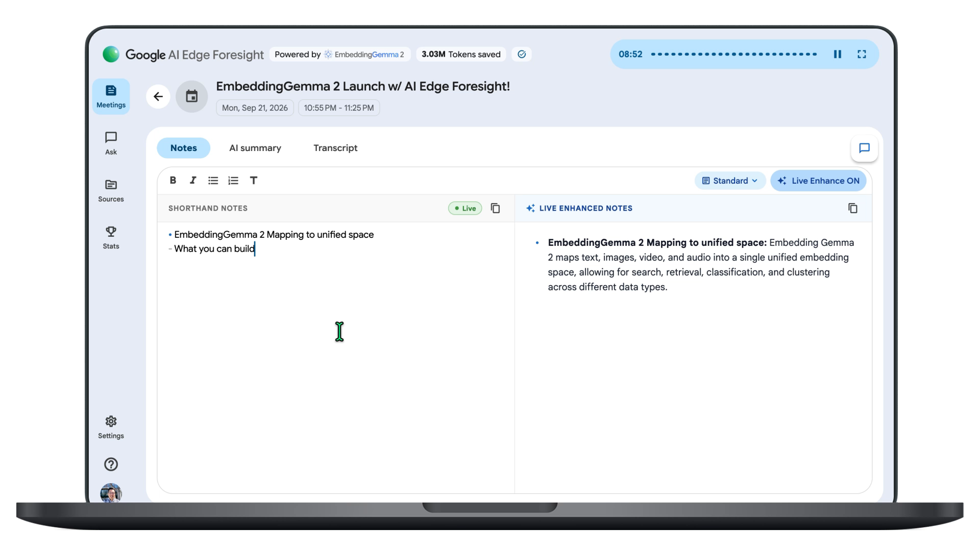Click the sync checkmark status icon
Image resolution: width=980 pixels, height=551 pixels.
[x=522, y=54]
